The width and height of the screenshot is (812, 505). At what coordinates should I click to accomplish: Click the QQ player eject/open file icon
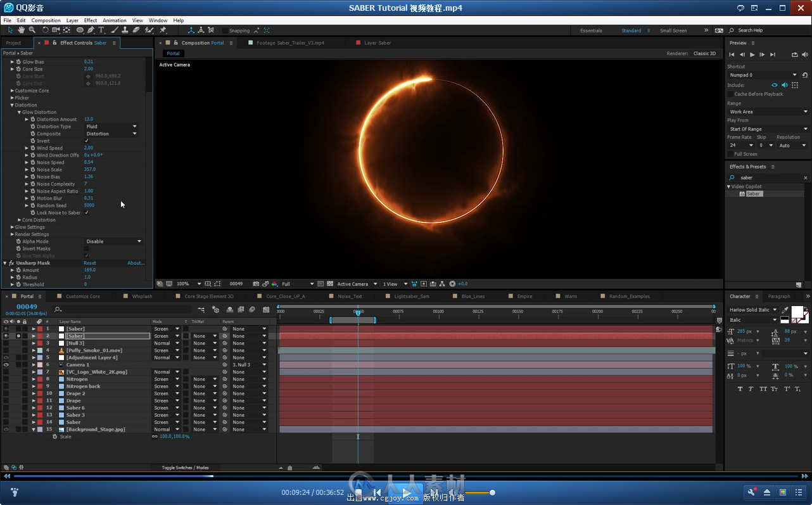pos(767,492)
